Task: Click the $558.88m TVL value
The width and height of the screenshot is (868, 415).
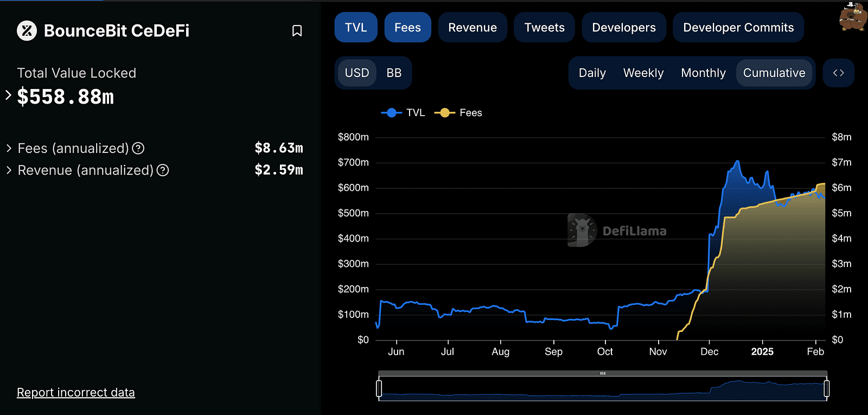Action: point(66,97)
